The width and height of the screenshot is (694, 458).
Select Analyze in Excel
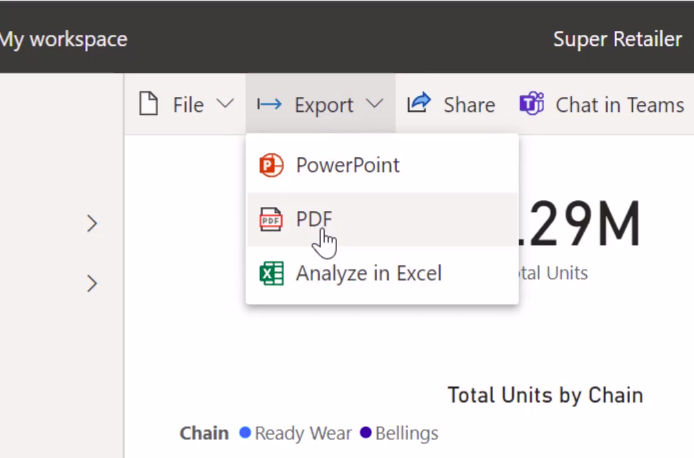[382, 273]
